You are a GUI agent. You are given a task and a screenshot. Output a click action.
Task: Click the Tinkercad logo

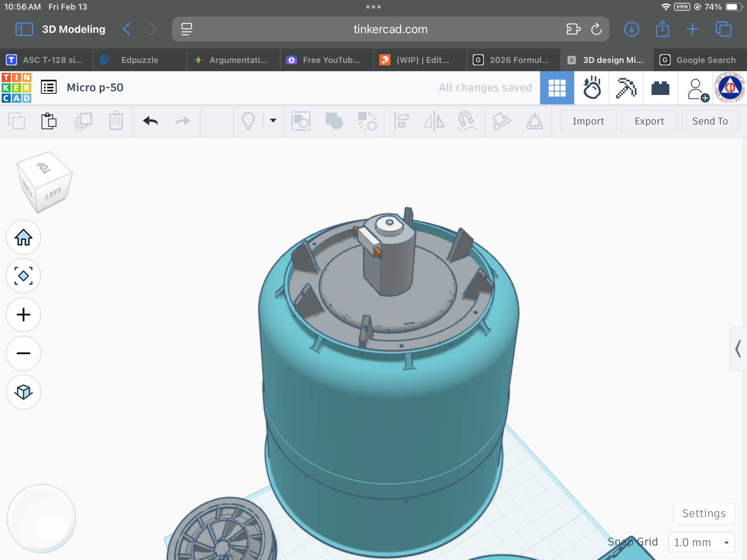(x=16, y=88)
